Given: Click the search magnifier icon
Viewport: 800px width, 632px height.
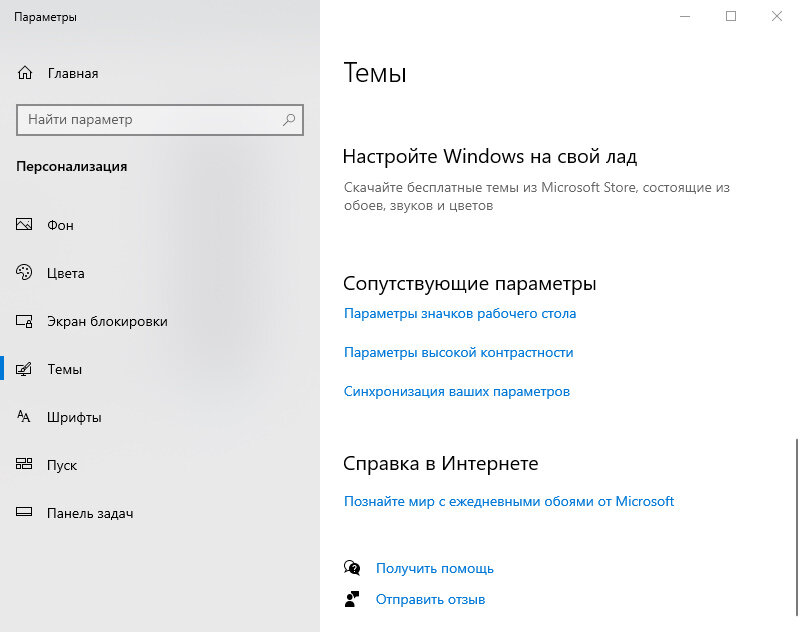Looking at the screenshot, I should click(x=289, y=120).
